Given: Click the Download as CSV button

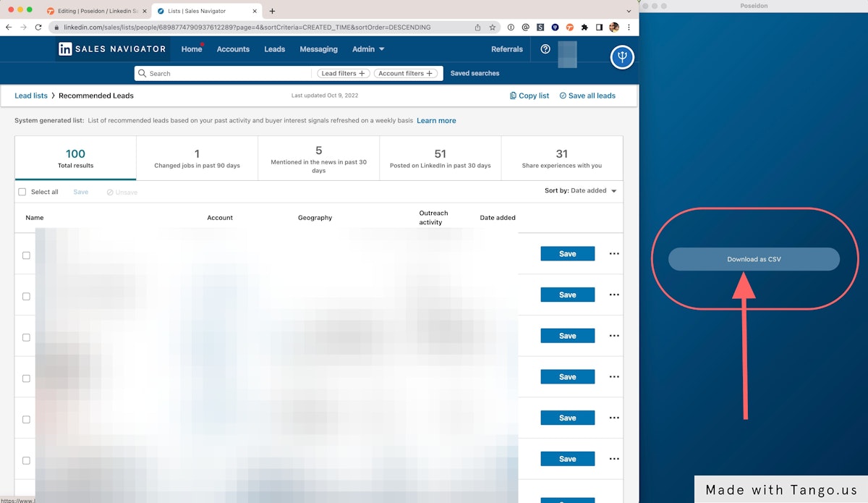Looking at the screenshot, I should [754, 258].
